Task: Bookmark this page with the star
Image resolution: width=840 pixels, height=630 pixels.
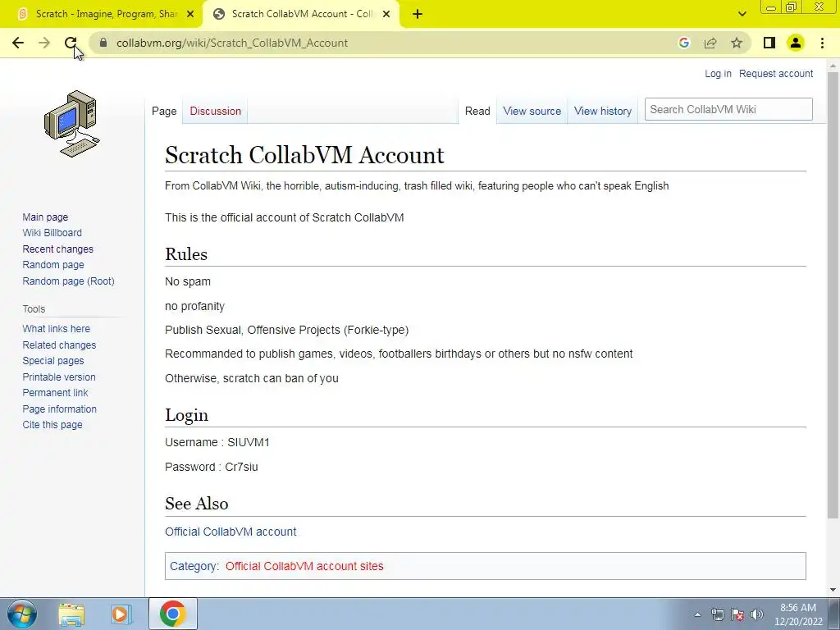Action: pos(737,43)
